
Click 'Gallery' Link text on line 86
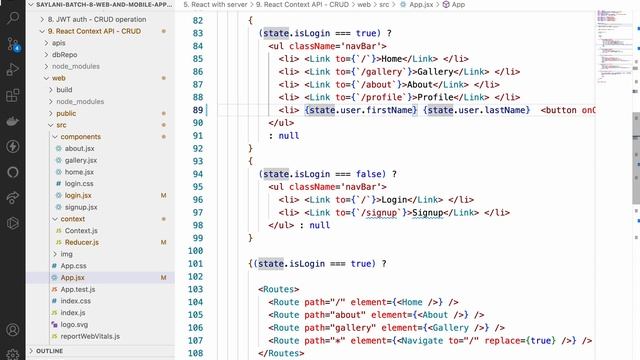[435, 72]
